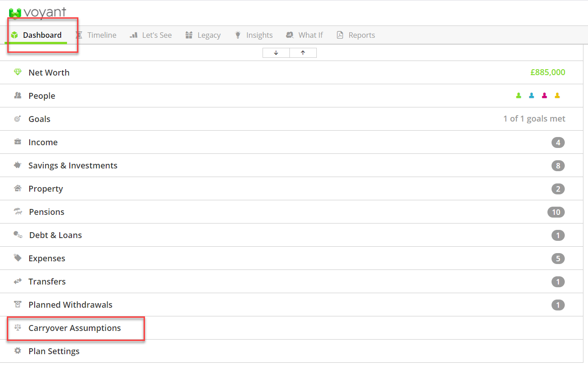Open the Let's See tab
Viewport: 588px width, 371px height.
click(151, 35)
